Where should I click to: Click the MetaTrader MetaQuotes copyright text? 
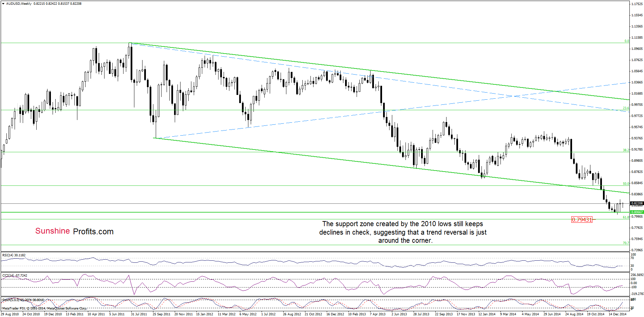point(45,309)
